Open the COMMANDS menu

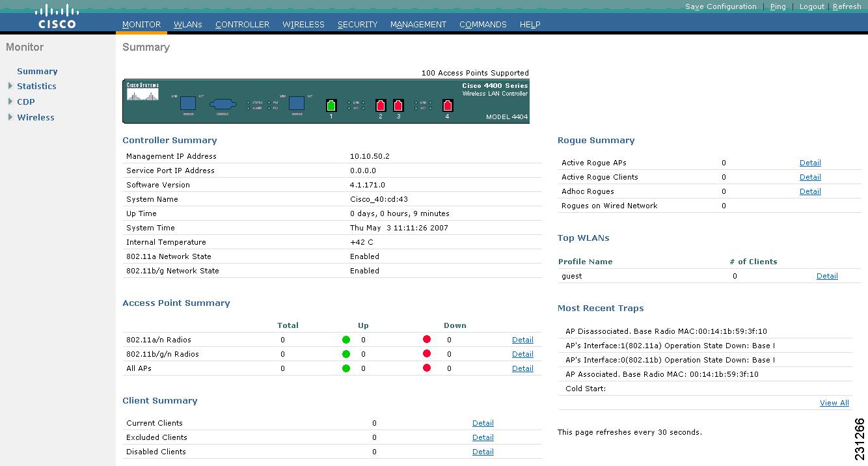pos(483,25)
